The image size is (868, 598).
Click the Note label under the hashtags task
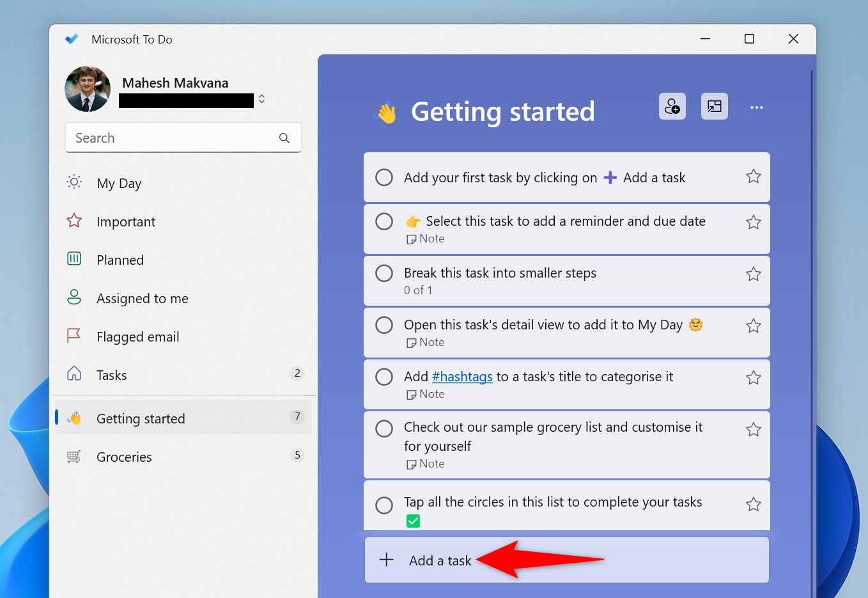click(x=426, y=395)
